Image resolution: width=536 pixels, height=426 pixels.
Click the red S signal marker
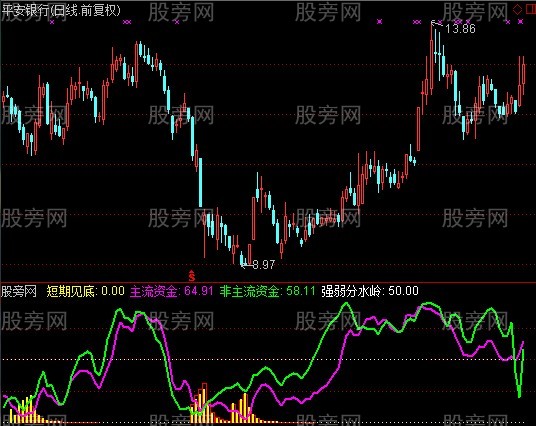click(x=192, y=275)
